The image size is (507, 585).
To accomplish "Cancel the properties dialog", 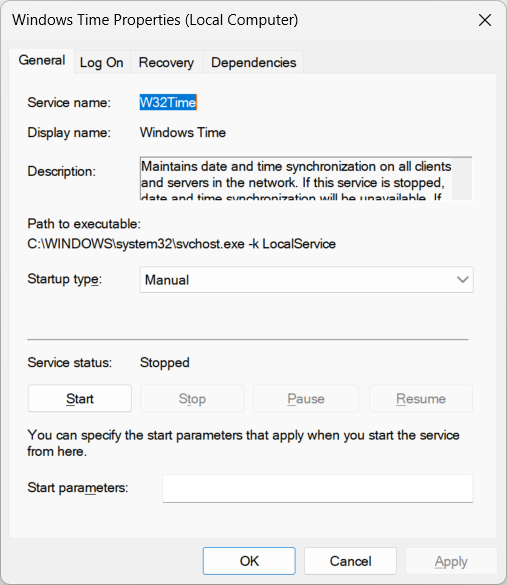I will coord(350,561).
